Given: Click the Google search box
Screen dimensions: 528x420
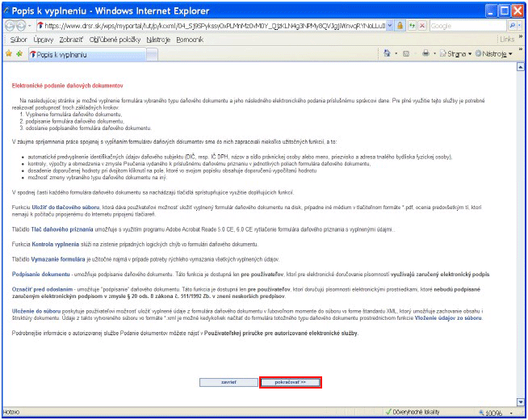Looking at the screenshot, I should pyautogui.click(x=467, y=26).
